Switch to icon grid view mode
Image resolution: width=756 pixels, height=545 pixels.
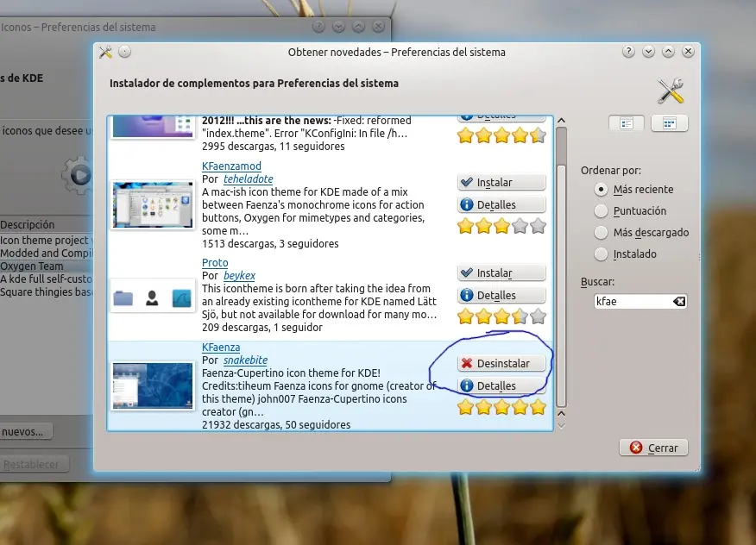[669, 124]
